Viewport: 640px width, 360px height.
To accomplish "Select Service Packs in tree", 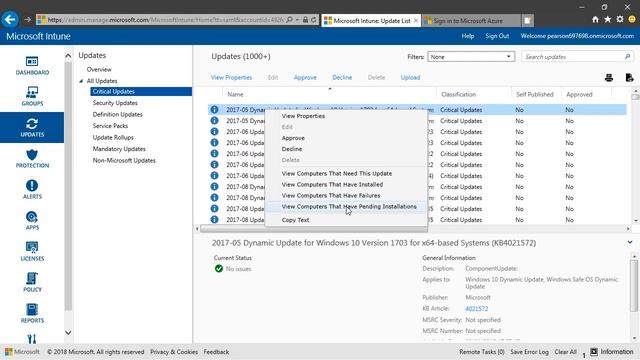I will pos(110,126).
